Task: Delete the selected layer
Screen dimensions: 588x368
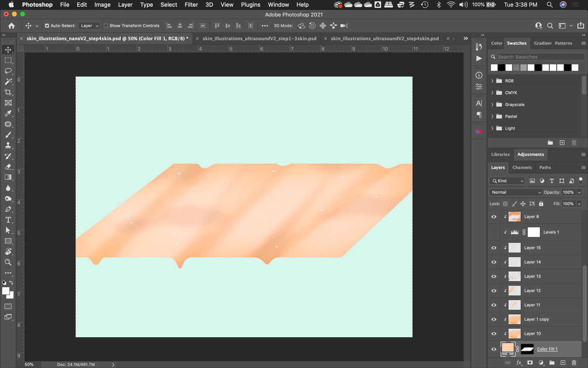Action: pos(574,363)
